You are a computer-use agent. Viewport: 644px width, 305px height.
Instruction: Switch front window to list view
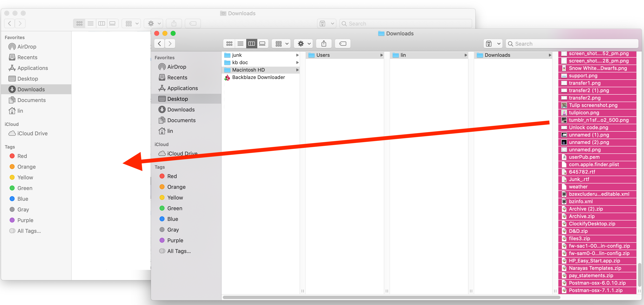tap(240, 44)
